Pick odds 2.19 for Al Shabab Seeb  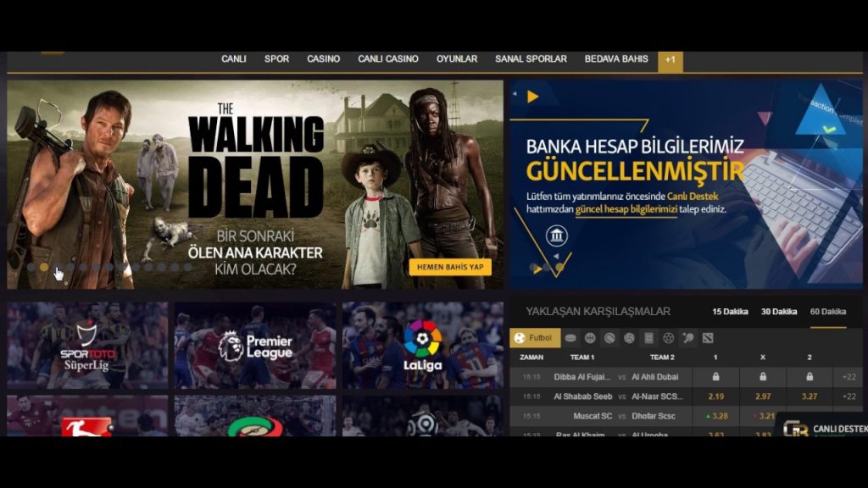pyautogui.click(x=715, y=396)
